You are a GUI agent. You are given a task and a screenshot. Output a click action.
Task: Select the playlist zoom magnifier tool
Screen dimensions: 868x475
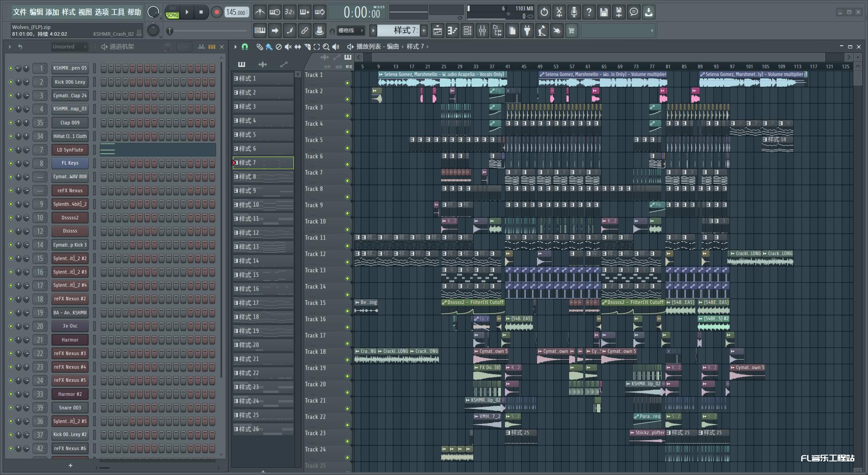(x=326, y=47)
